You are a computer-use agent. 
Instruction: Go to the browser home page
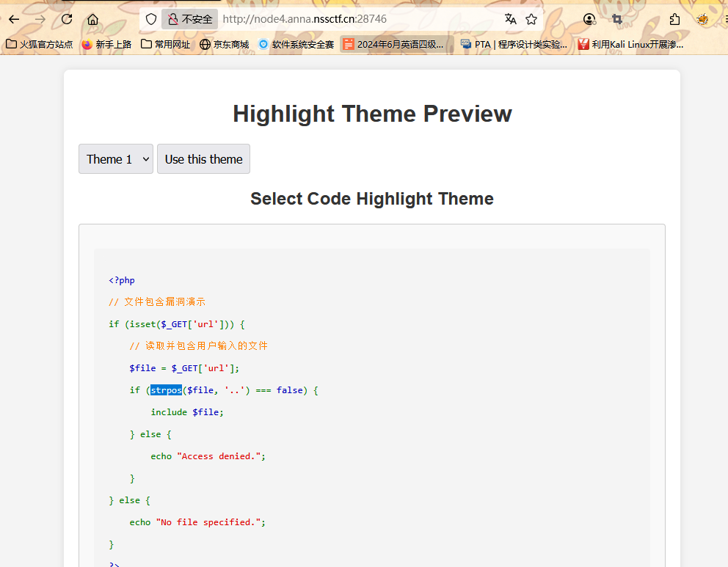click(x=92, y=19)
